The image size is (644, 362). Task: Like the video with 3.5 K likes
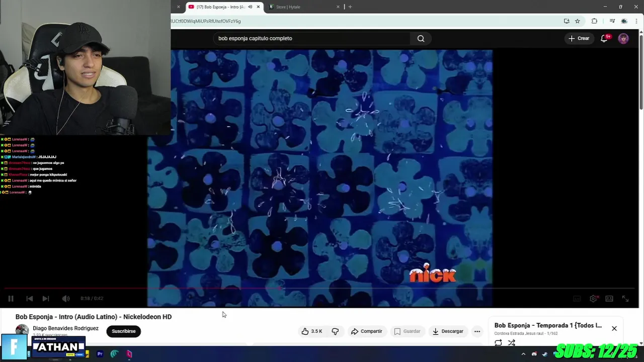click(x=312, y=331)
